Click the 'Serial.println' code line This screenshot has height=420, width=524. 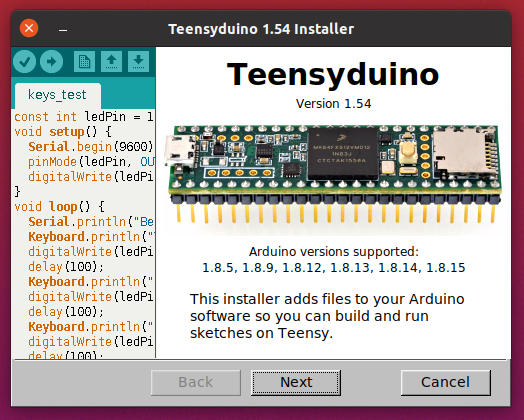tap(91, 222)
